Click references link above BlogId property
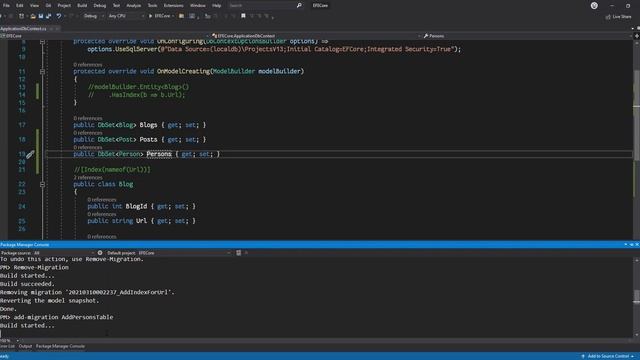This screenshot has height=360, width=640. coord(102,200)
